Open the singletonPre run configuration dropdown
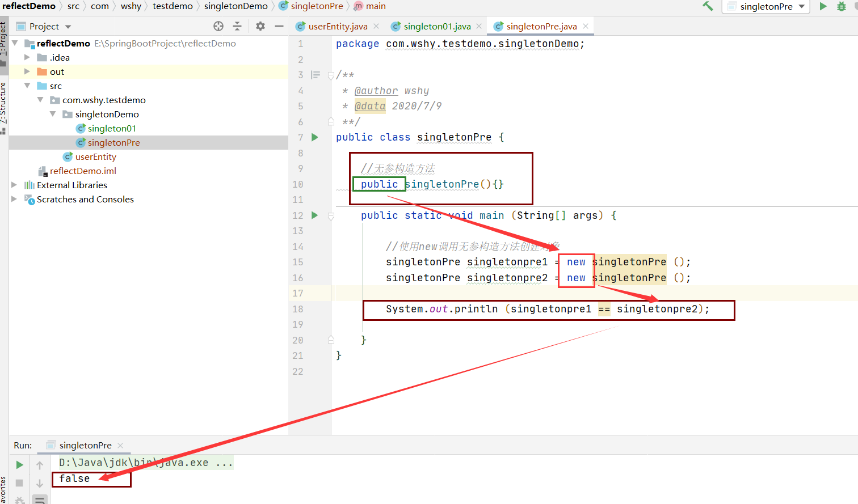The height and width of the screenshot is (504, 858). tap(766, 6)
